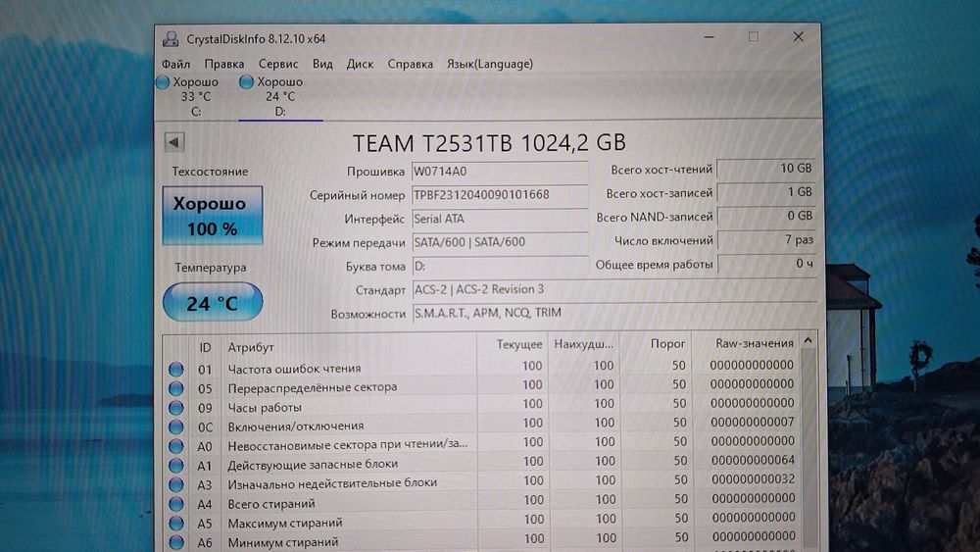Click the Прошивка field W0714A0
Screen dimensions: 980x552
point(500,172)
